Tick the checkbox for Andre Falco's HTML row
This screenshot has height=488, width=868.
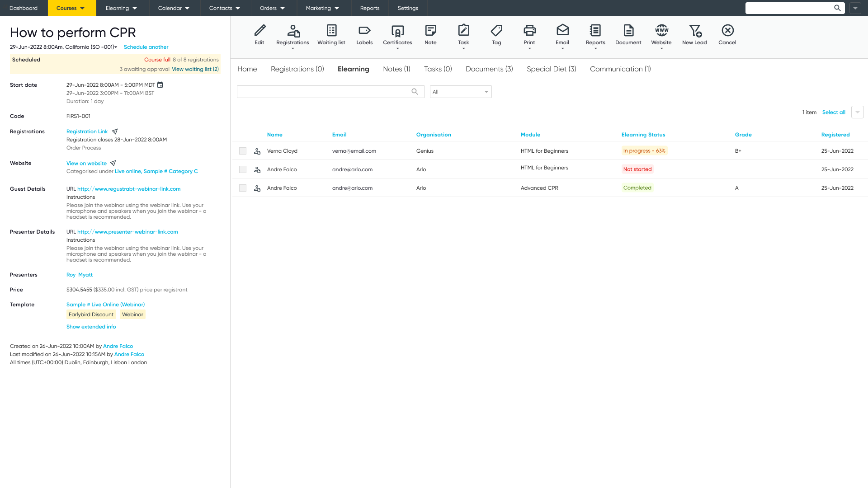[243, 169]
